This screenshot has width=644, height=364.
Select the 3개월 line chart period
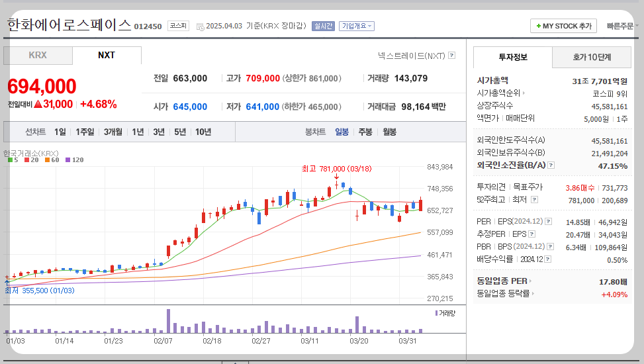113,132
